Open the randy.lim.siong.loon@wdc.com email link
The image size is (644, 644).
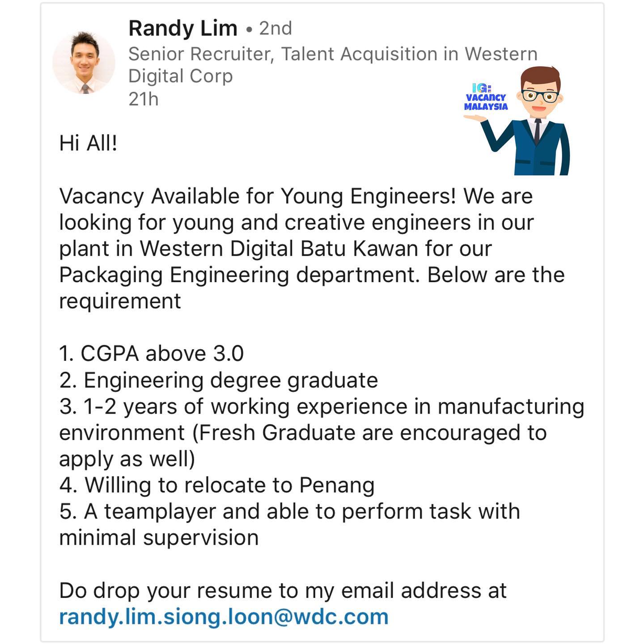(x=224, y=617)
